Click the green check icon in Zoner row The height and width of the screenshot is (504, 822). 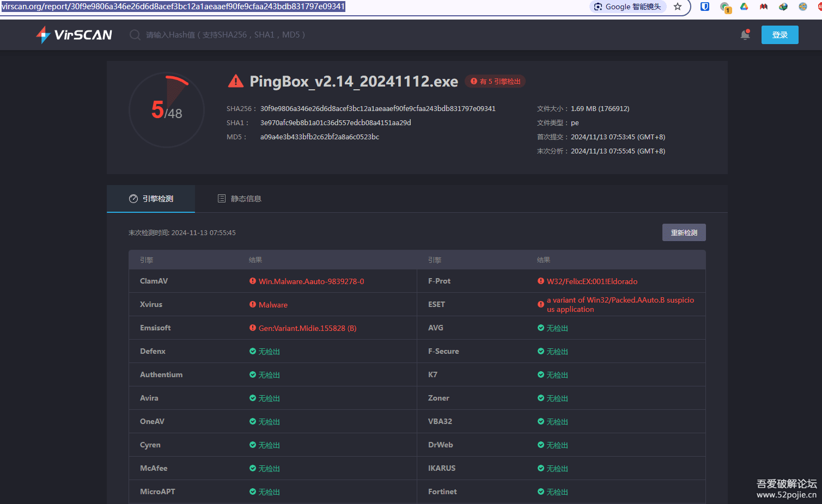(541, 398)
